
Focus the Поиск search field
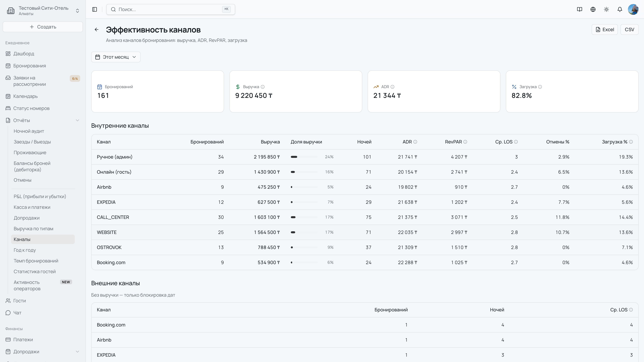[171, 10]
